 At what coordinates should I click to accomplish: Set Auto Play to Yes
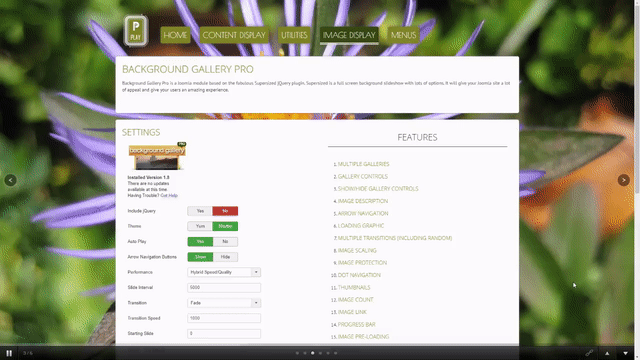[200, 242]
